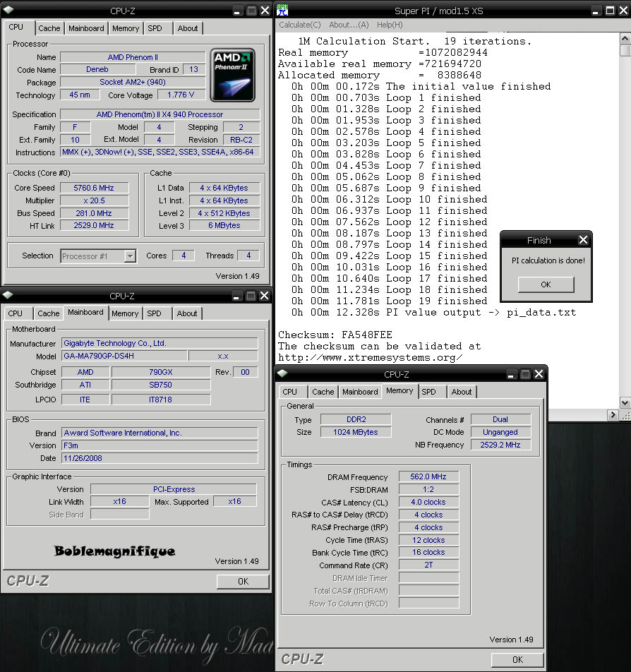The image size is (631, 672).
Task: Click OK button in Mainboard CPU-Z window
Action: (x=243, y=581)
